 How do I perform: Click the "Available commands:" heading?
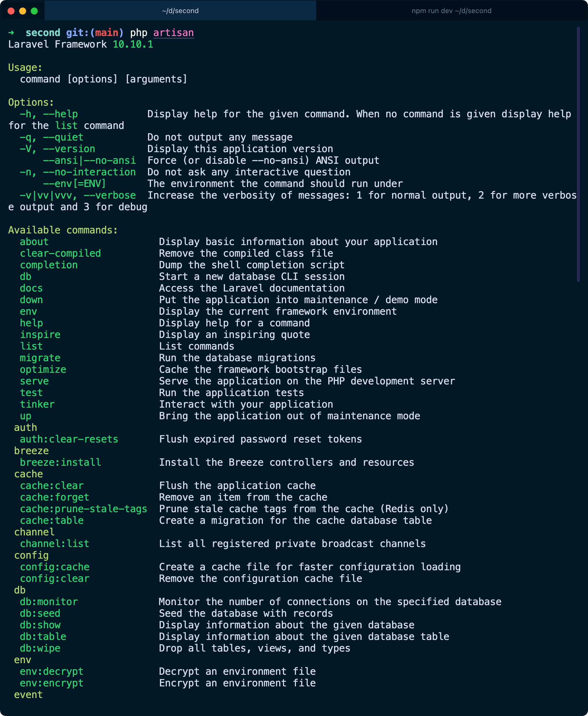[63, 230]
